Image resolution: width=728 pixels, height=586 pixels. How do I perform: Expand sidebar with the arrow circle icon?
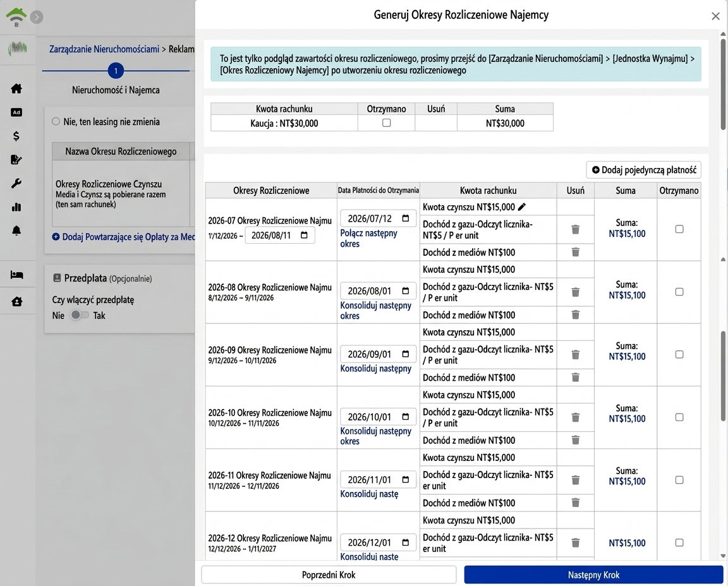pos(37,17)
